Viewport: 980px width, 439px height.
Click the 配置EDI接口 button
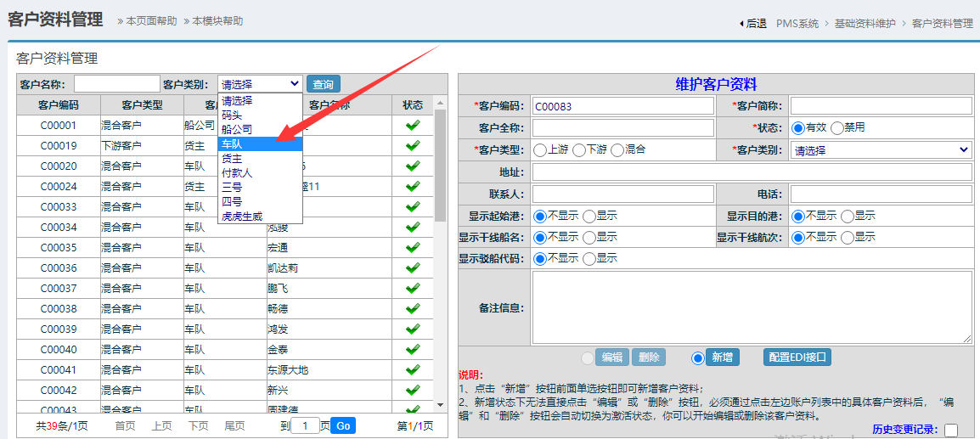[x=797, y=357]
